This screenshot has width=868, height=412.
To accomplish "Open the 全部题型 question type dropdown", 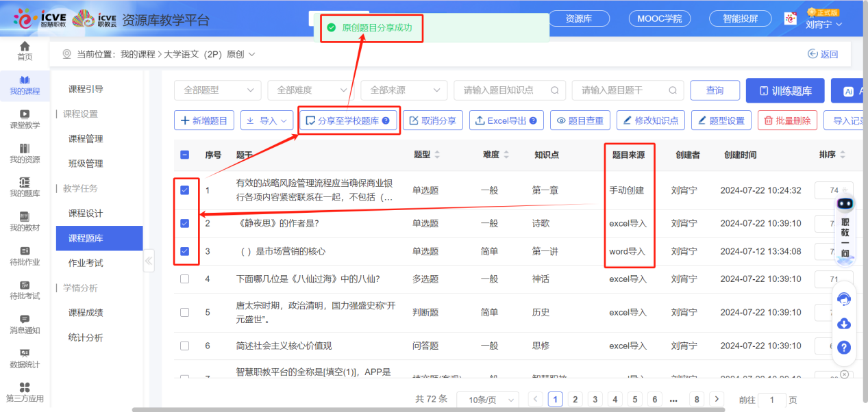I will pos(217,90).
